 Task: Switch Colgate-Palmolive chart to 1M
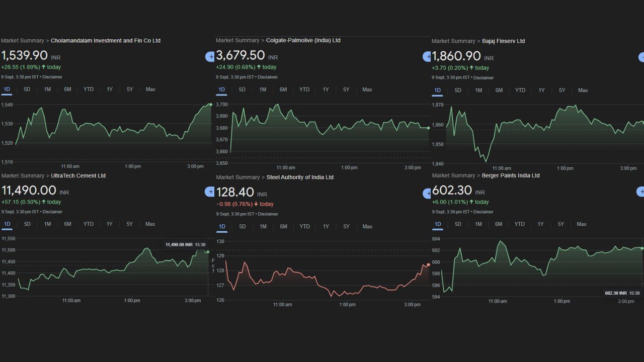(x=263, y=89)
